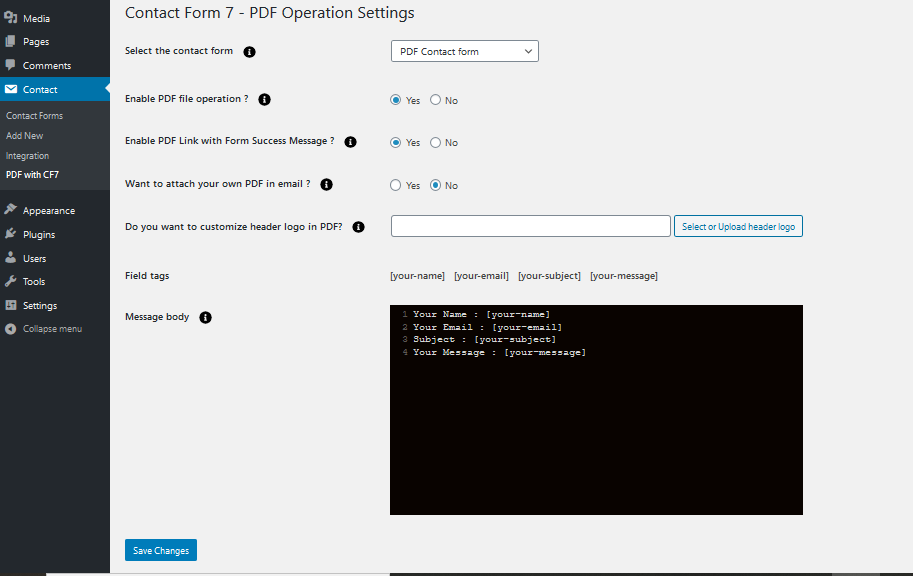Go to Integration submenu item

(27, 156)
